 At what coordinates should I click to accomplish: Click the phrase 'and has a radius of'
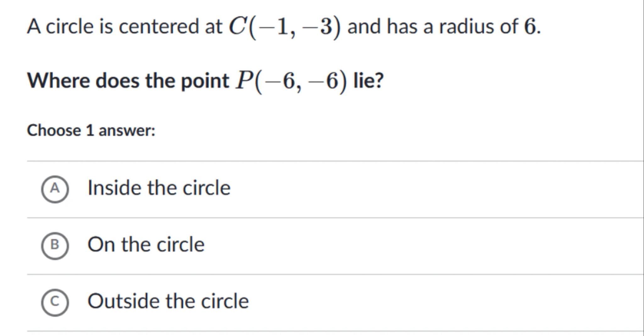432,26
